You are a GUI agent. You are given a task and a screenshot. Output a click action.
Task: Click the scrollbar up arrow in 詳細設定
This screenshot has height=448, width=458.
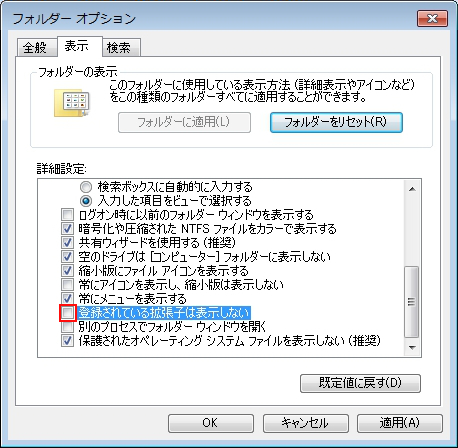pos(412,189)
